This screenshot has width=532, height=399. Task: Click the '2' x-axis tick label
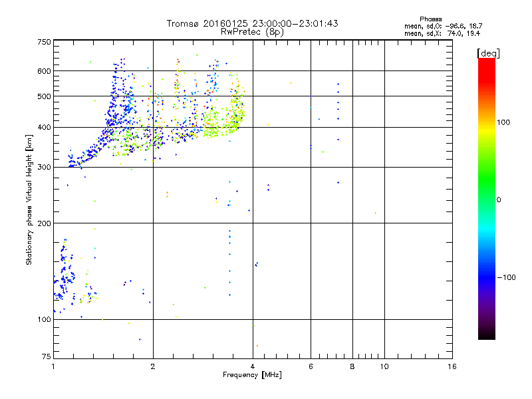tap(153, 366)
